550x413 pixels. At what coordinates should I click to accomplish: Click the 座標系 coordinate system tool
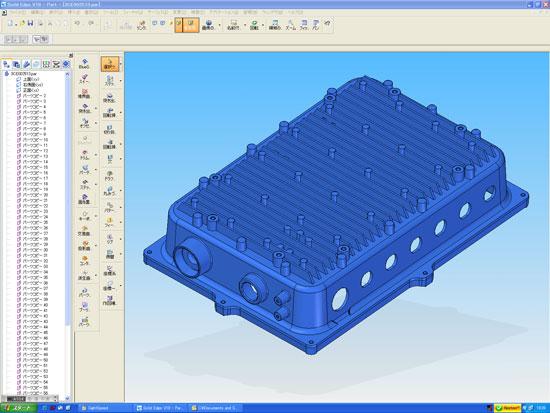pos(110,270)
